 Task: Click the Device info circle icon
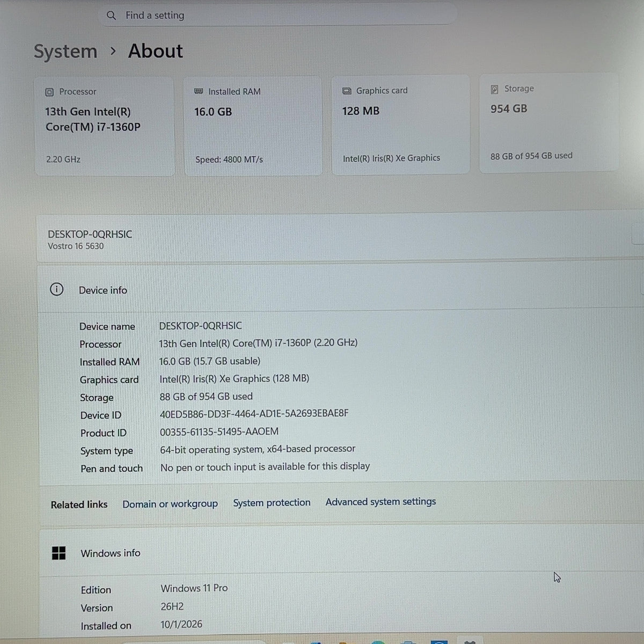[x=56, y=289]
